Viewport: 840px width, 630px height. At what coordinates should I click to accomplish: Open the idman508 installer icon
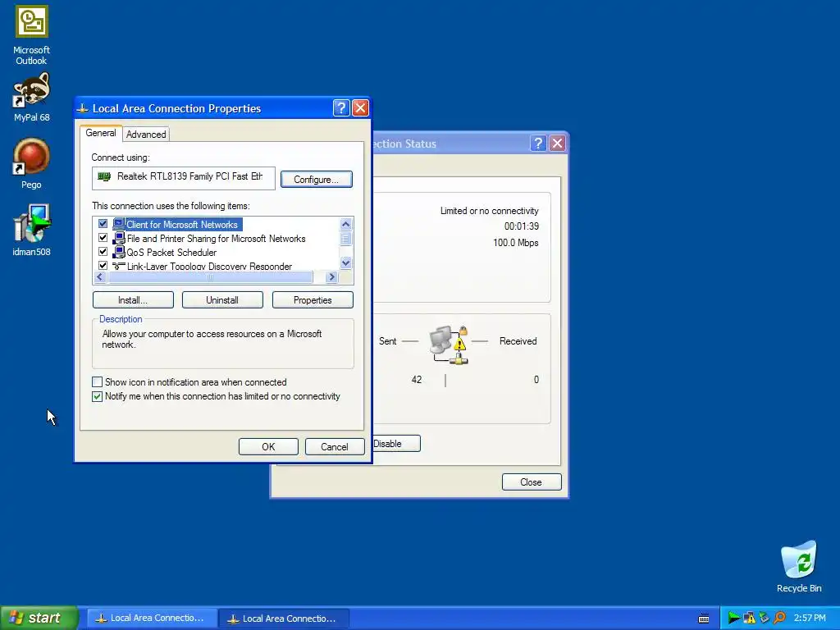pos(32,231)
